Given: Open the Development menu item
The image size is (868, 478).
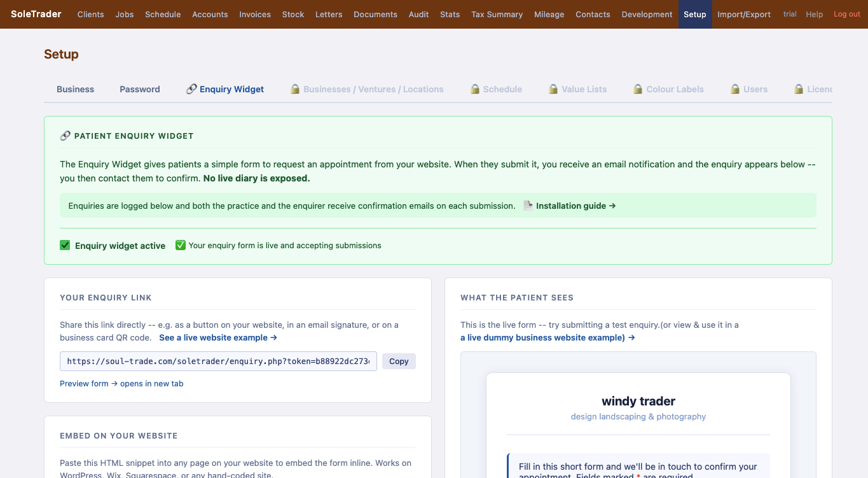Looking at the screenshot, I should pyautogui.click(x=647, y=14).
